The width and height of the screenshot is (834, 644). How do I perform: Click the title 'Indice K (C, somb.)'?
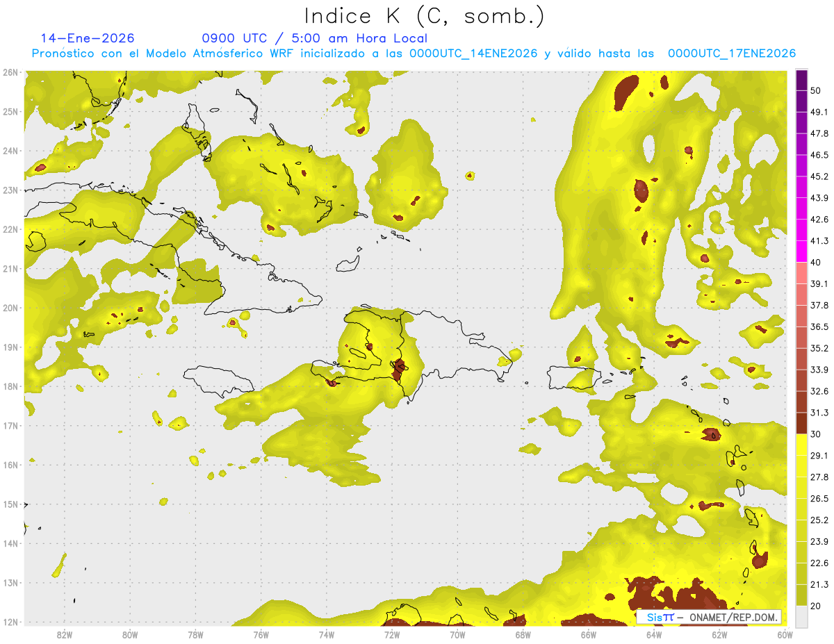point(424,16)
